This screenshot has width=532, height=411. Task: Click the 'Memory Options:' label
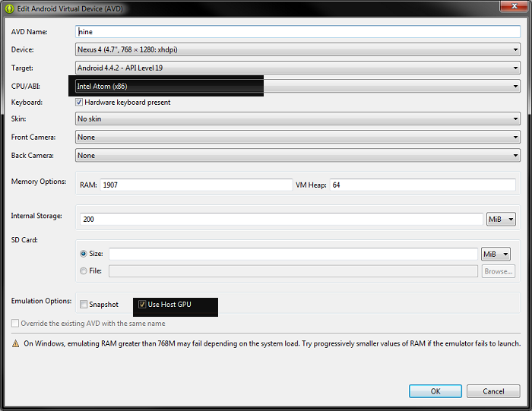click(39, 182)
